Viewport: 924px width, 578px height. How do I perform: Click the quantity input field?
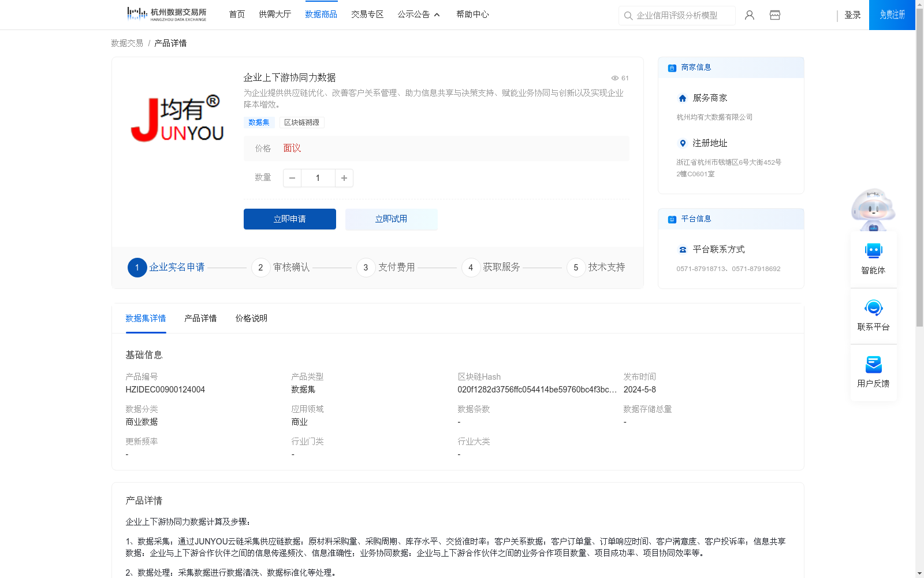point(318,178)
